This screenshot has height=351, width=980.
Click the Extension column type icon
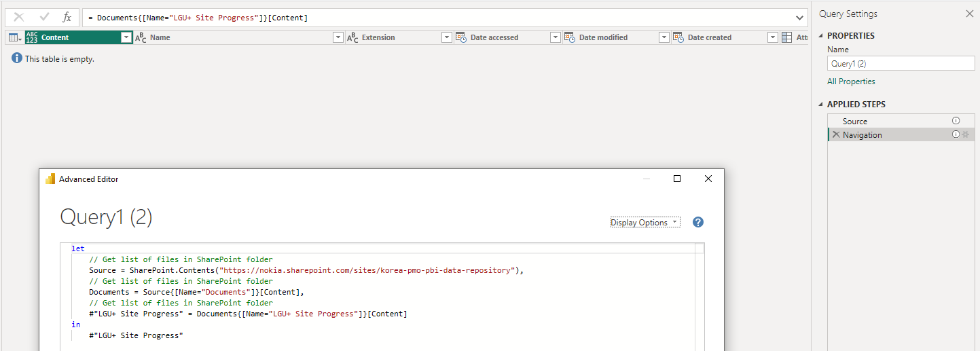pos(352,37)
